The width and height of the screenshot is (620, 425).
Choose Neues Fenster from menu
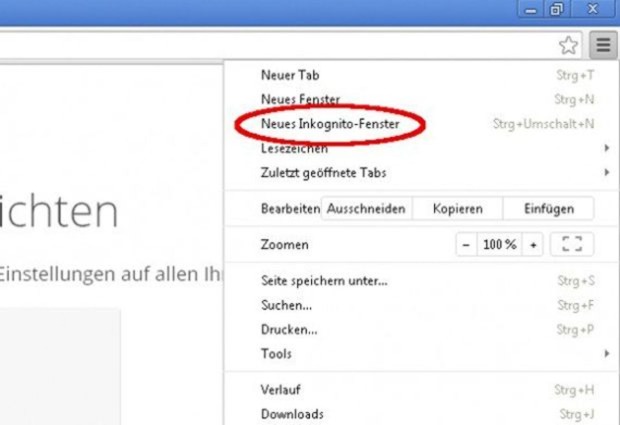(x=421, y=99)
